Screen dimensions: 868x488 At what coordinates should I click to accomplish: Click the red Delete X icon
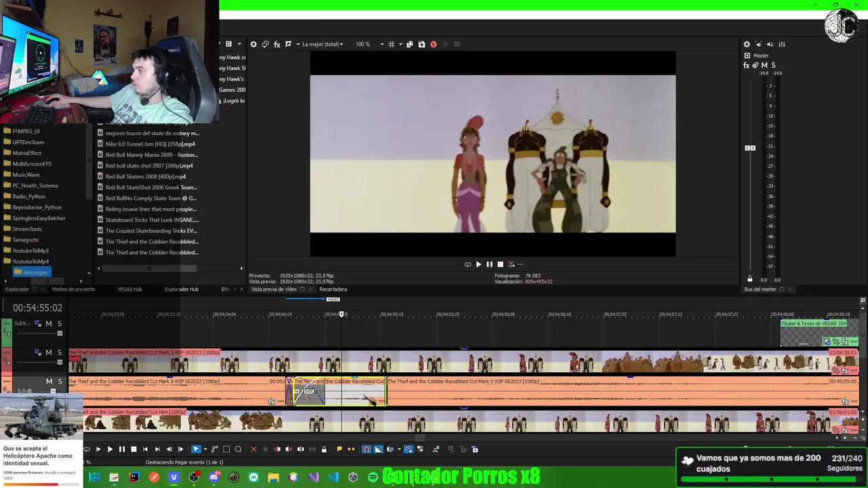[254, 449]
